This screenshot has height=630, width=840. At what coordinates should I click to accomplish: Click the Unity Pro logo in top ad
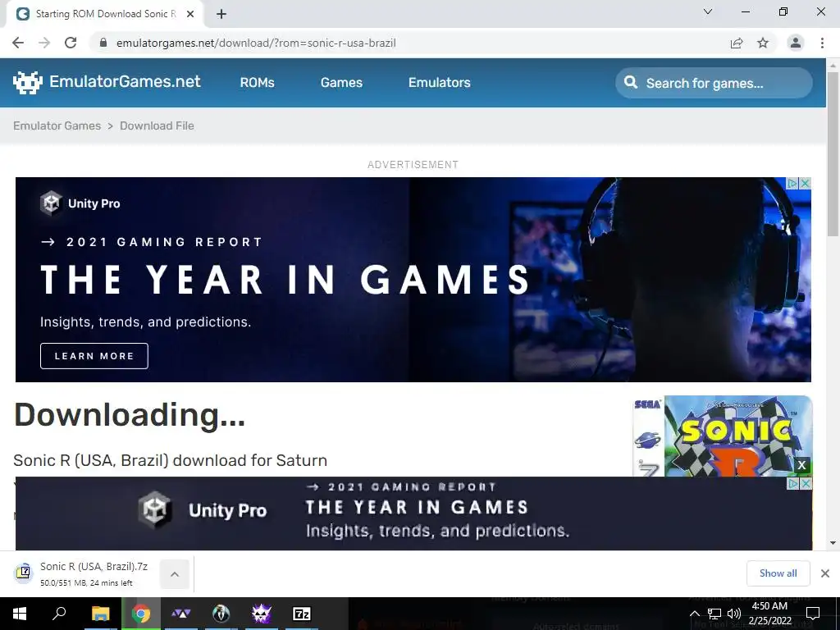tap(80, 203)
